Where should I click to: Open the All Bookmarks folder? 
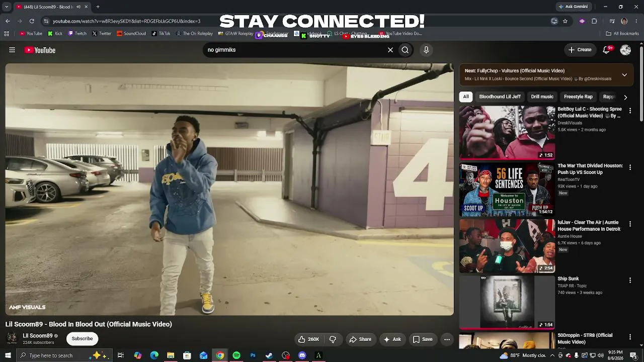point(622,34)
